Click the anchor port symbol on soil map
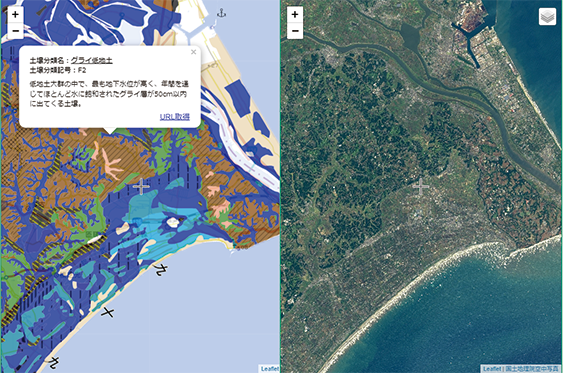Image resolution: width=563 pixels, height=373 pixels. point(222,14)
